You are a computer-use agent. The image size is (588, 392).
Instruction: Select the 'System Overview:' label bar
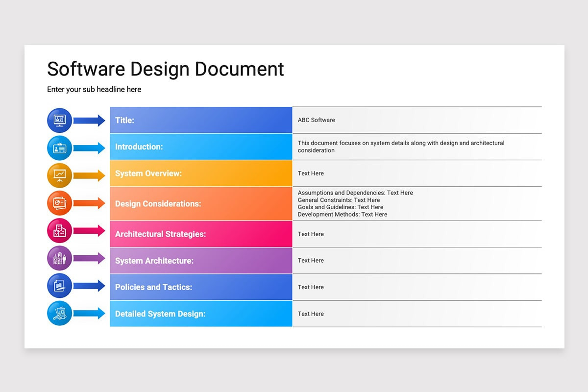pos(201,173)
